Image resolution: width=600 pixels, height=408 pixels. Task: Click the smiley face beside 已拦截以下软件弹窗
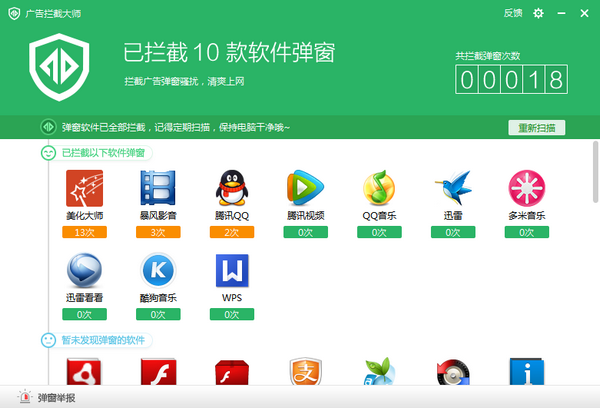[48, 153]
